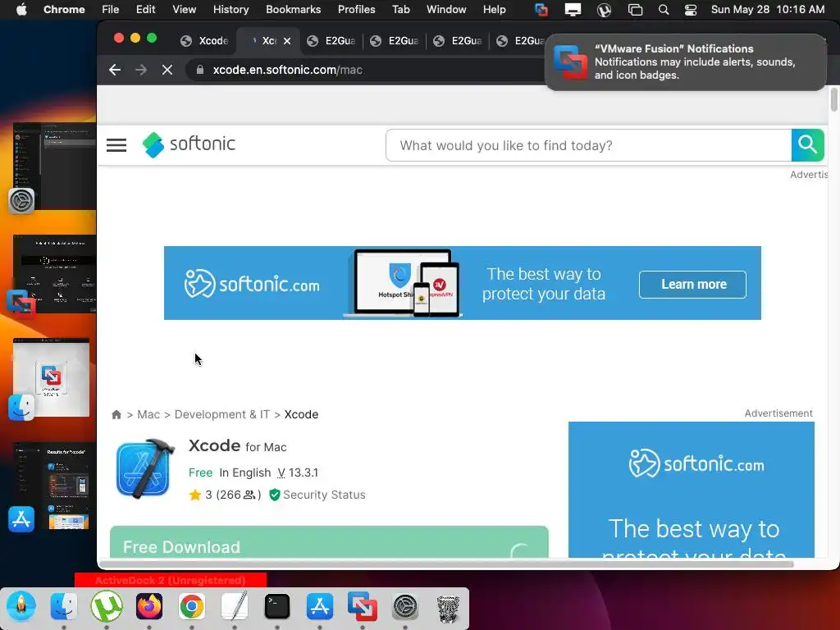Click the Free label under Xcode
The width and height of the screenshot is (840, 630).
200,472
